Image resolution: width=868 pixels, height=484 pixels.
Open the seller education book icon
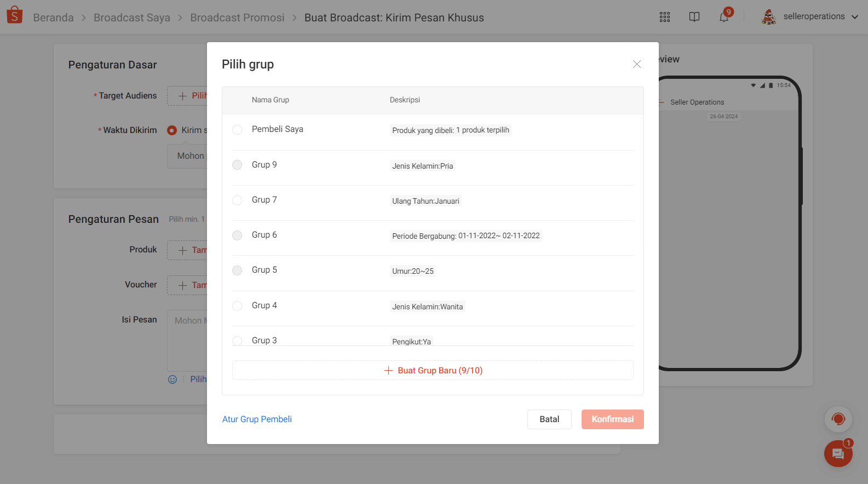(x=694, y=17)
